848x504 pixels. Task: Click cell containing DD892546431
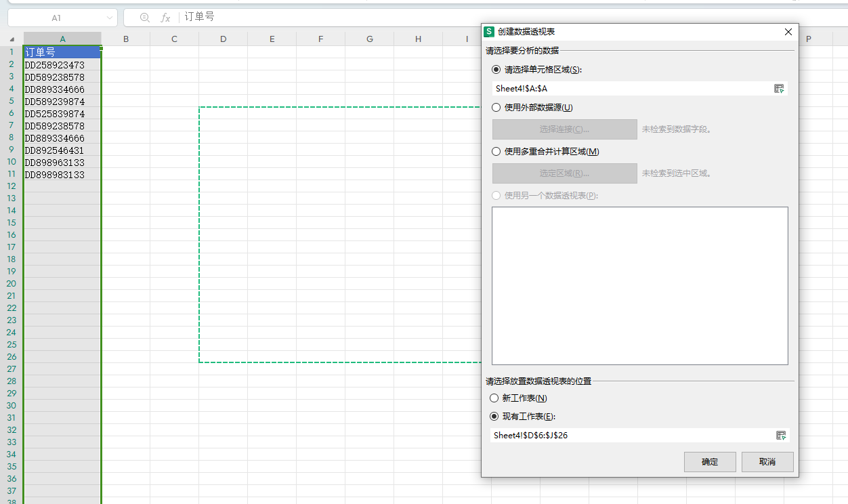[62, 150]
